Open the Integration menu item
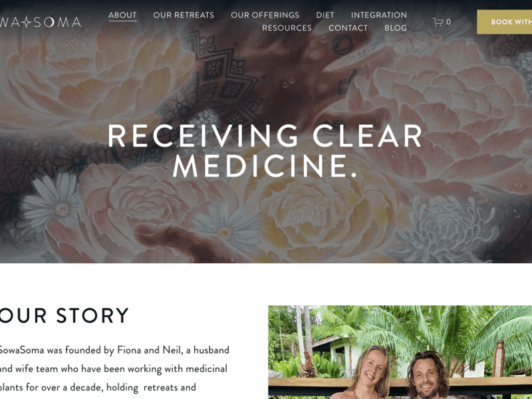The height and width of the screenshot is (399, 532). point(379,15)
